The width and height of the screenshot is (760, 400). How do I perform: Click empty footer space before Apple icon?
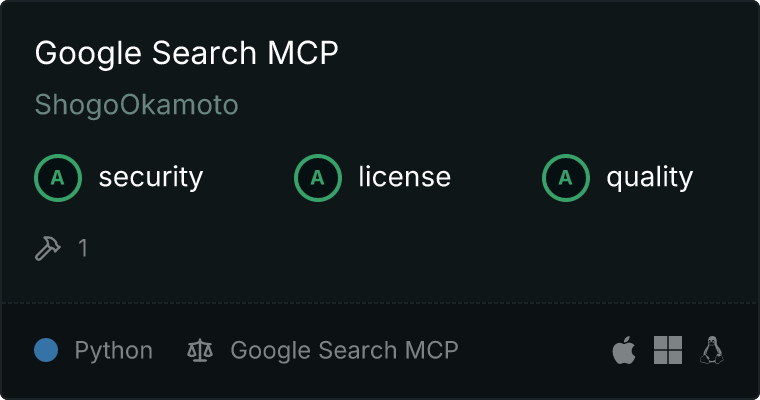(533, 350)
